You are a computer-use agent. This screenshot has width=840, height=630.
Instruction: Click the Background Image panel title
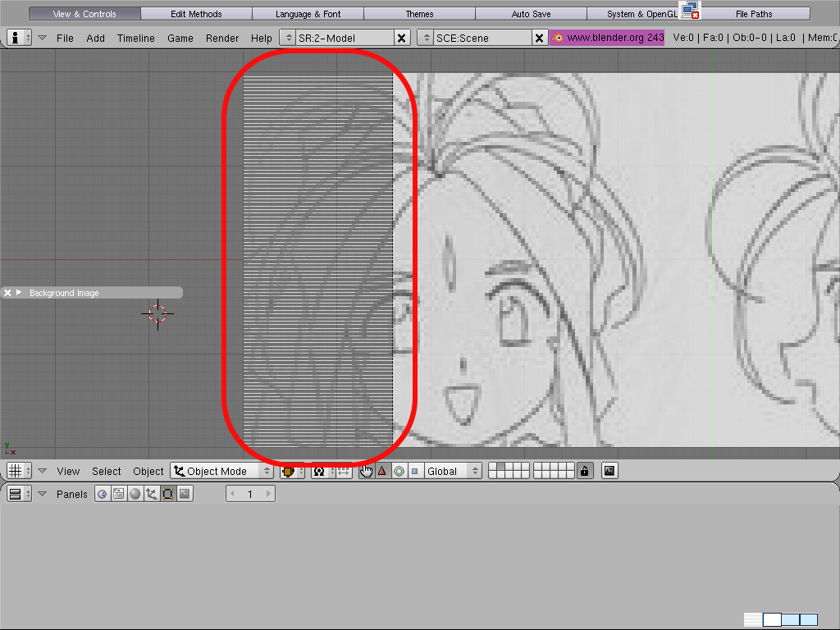pos(64,293)
